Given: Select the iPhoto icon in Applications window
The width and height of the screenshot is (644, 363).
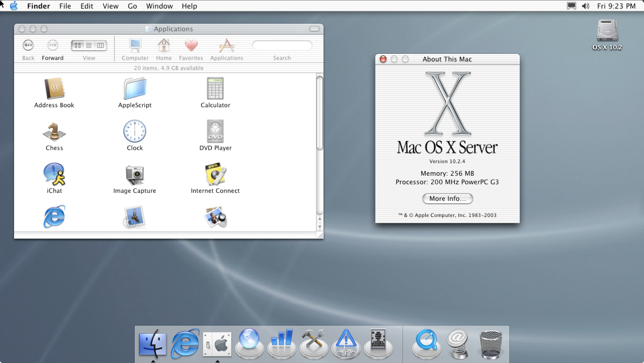Looking at the screenshot, I should tap(215, 217).
